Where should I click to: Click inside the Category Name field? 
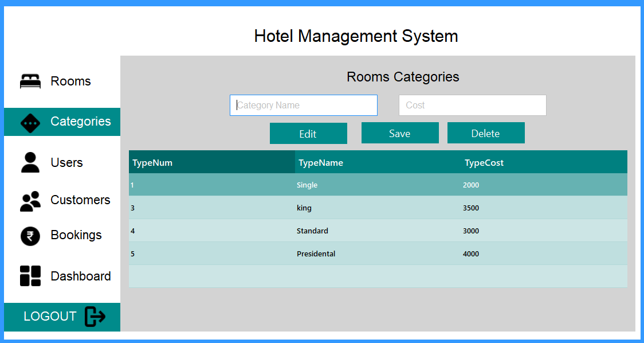click(303, 105)
